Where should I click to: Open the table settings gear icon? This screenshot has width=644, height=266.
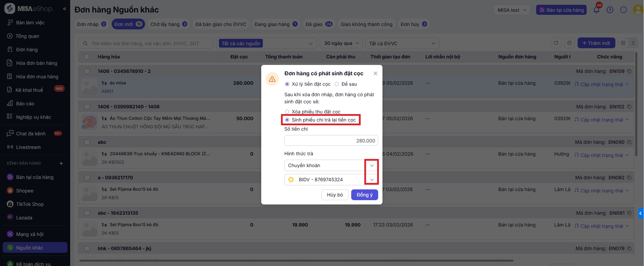coord(569,43)
